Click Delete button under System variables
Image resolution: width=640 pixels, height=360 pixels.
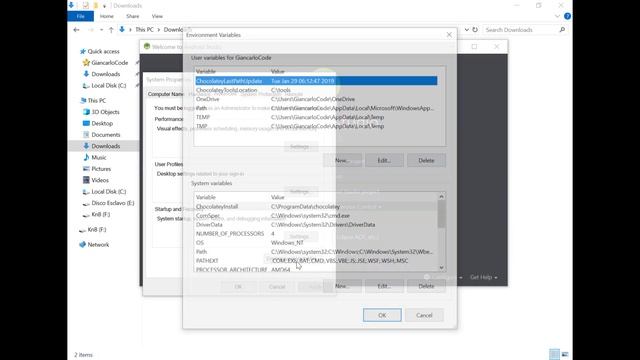tap(426, 286)
